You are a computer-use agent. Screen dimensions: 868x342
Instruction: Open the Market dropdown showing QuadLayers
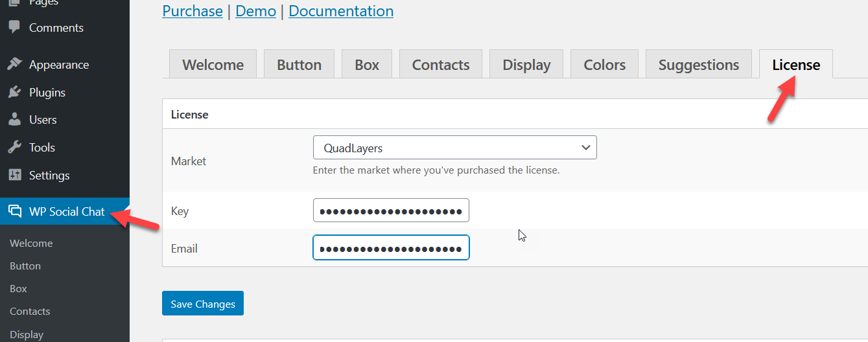(454, 148)
